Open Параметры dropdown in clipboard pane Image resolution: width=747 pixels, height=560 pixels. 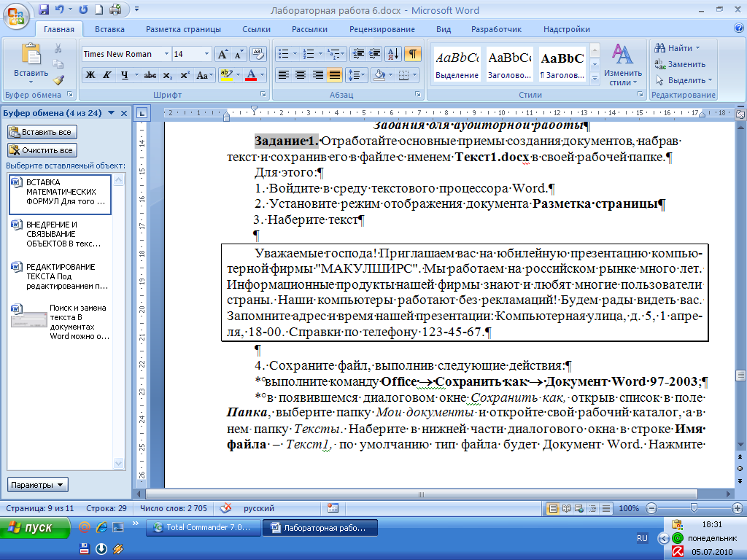[38, 485]
